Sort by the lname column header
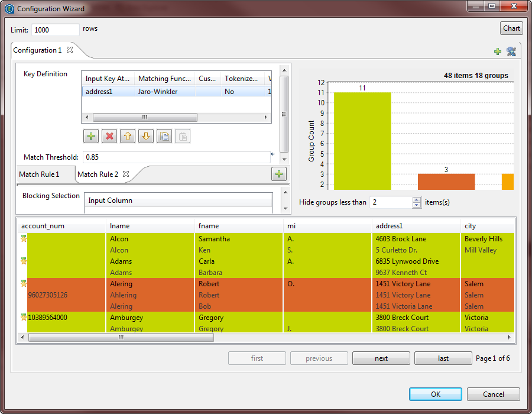The height and width of the screenshot is (414, 532). (150, 226)
